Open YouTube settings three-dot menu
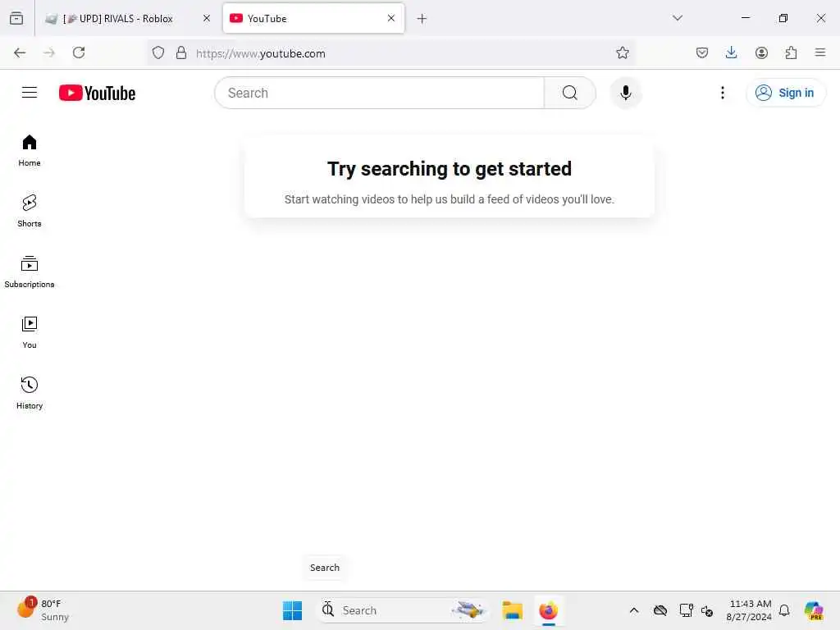The height and width of the screenshot is (630, 840). click(722, 93)
